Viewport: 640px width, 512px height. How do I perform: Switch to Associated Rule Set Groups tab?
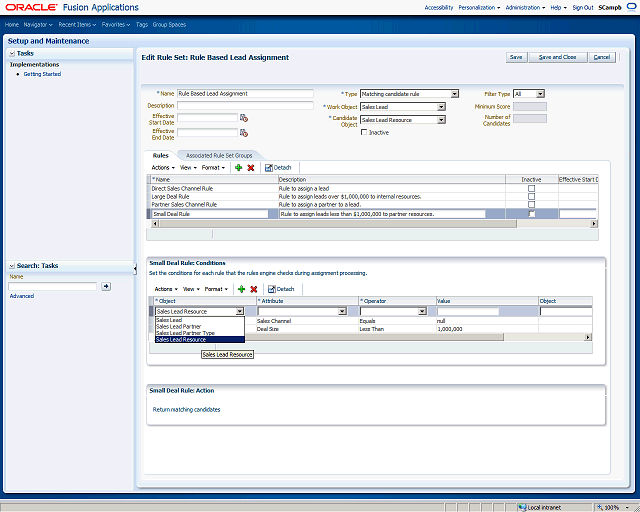click(219, 156)
